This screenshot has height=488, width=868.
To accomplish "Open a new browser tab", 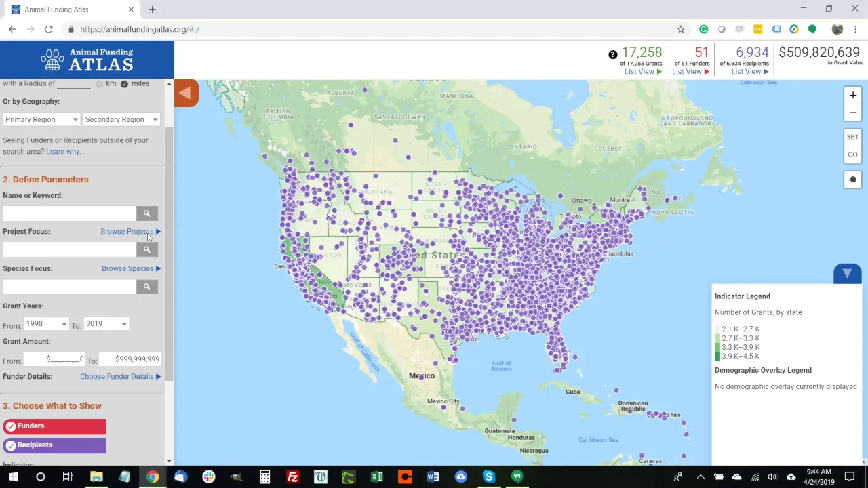I will [153, 9].
